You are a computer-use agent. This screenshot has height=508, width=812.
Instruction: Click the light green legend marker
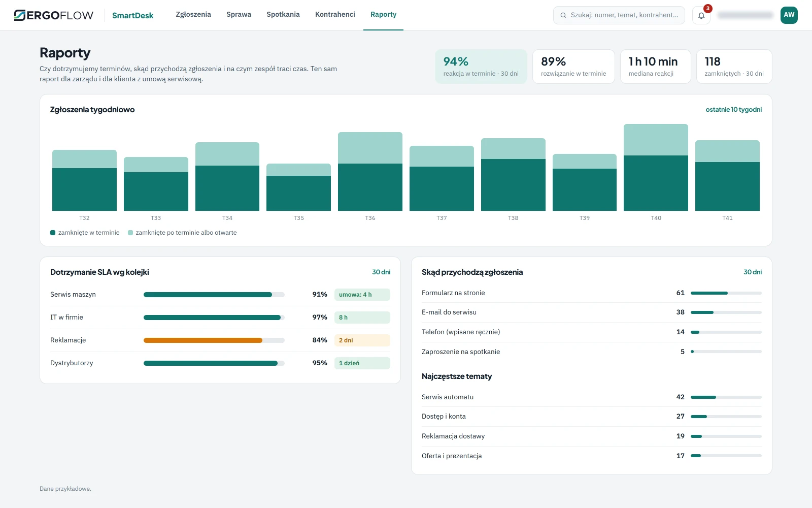[x=130, y=233]
